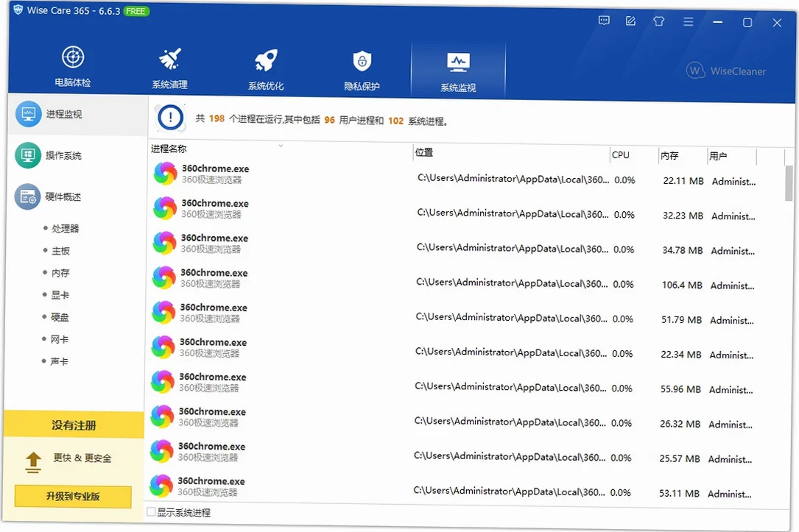799x532 pixels.
Task: Click the 进程监视 monitor icon in sidebar
Action: (x=29, y=113)
